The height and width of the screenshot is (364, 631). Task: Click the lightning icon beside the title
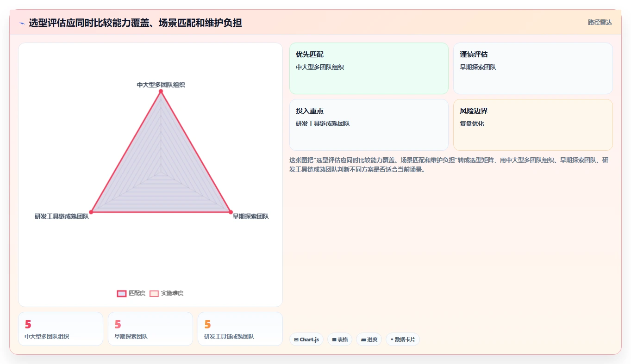(x=22, y=23)
